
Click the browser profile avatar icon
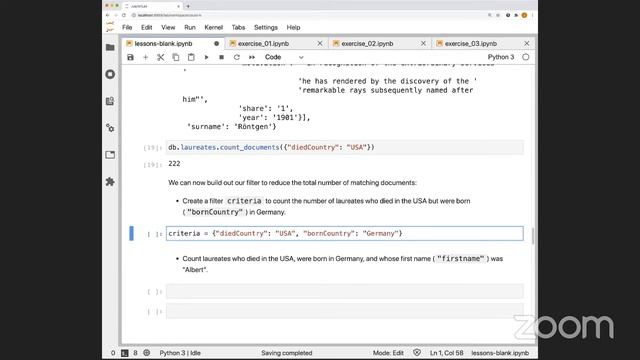(x=524, y=15)
